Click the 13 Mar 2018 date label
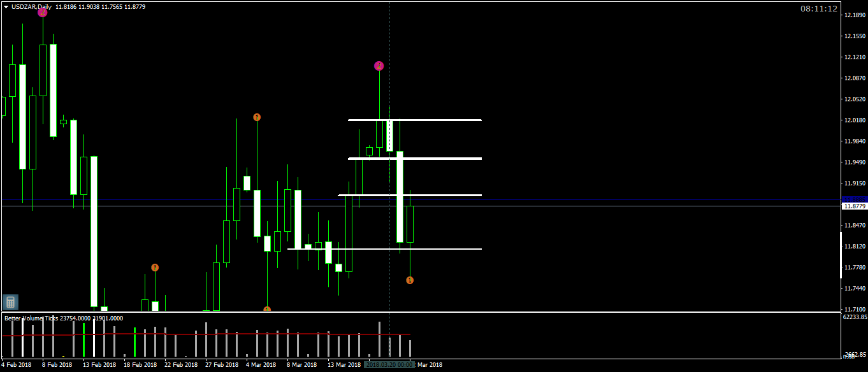Viewport: 868px width, 372px height. click(x=344, y=365)
